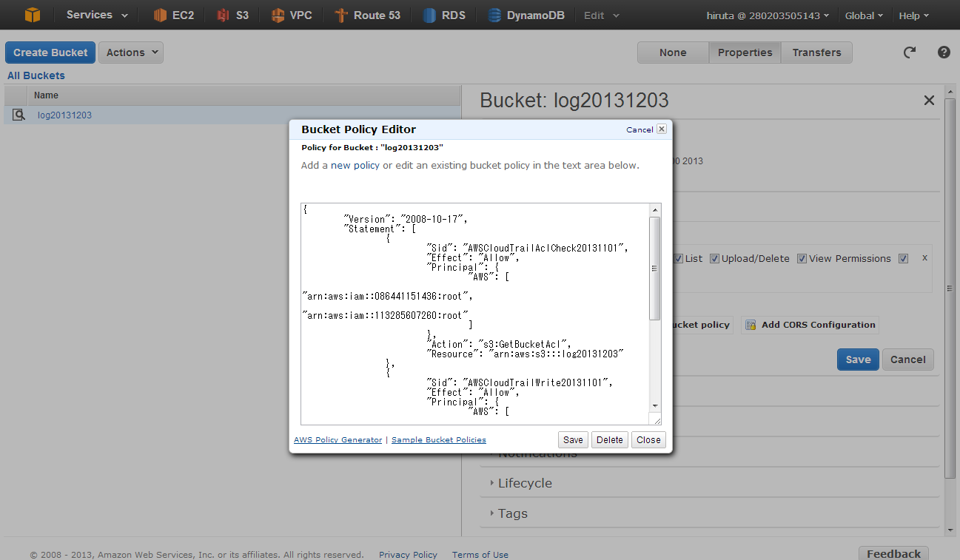Screen dimensions: 960x560
Task: Expand the Lifecycle section
Action: pyautogui.click(x=525, y=483)
